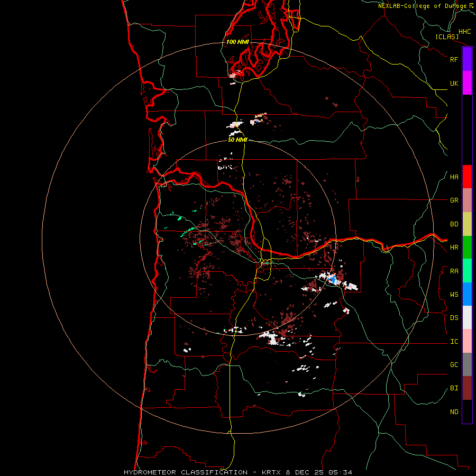The width and height of the screenshot is (476, 476).
Task: Click the "IC" legend label
Action: pyautogui.click(x=454, y=342)
